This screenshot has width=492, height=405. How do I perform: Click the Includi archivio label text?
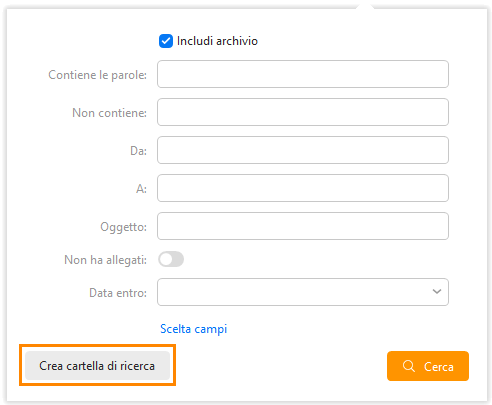point(217,41)
